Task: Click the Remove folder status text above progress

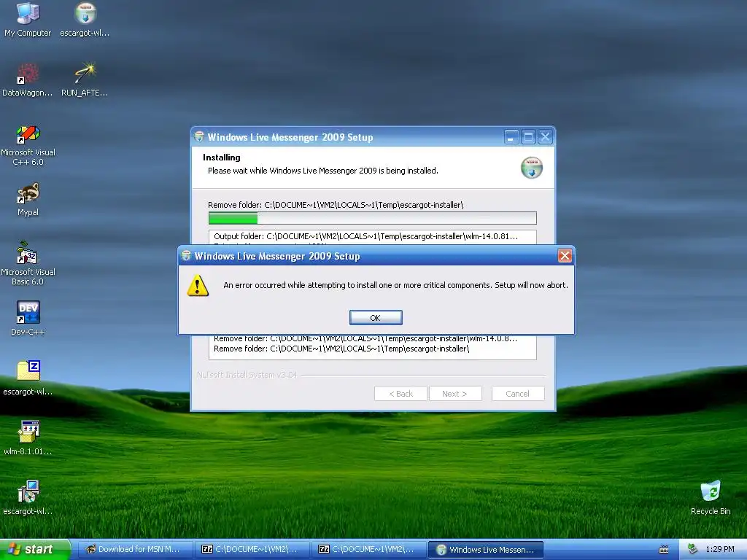Action: (x=336, y=205)
